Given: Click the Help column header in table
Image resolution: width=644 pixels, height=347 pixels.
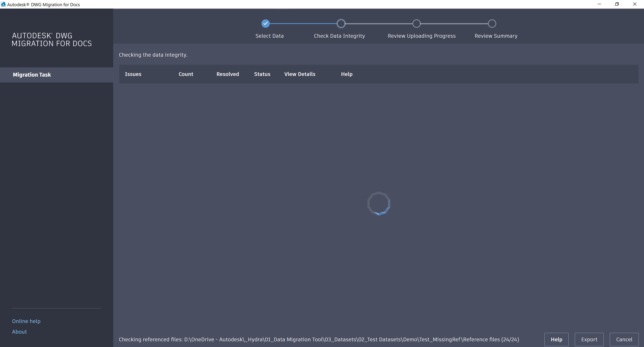Looking at the screenshot, I should [346, 74].
